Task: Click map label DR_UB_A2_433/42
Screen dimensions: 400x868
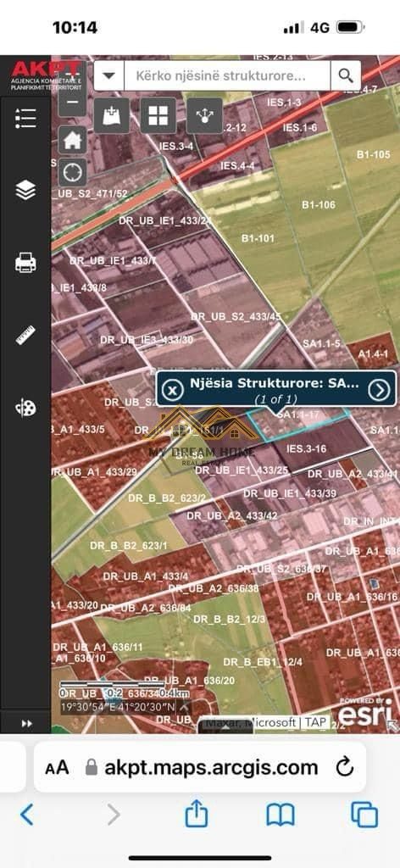Action: click(232, 515)
